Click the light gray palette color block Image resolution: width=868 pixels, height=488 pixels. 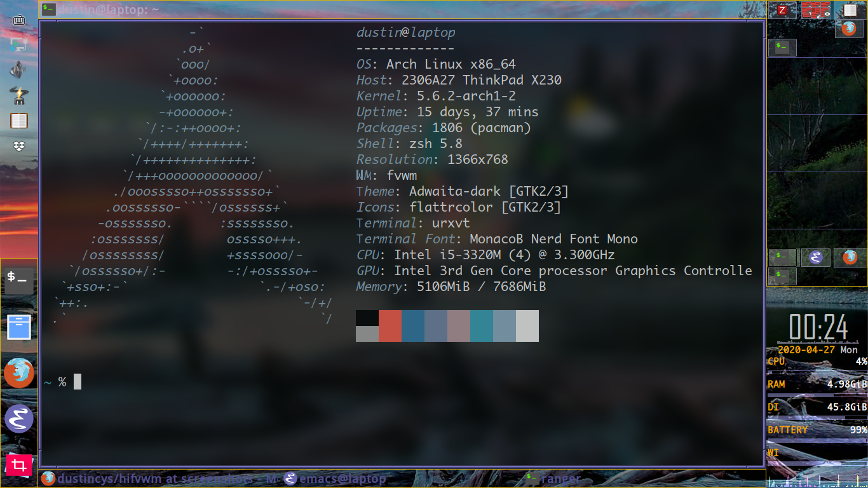[x=527, y=326]
